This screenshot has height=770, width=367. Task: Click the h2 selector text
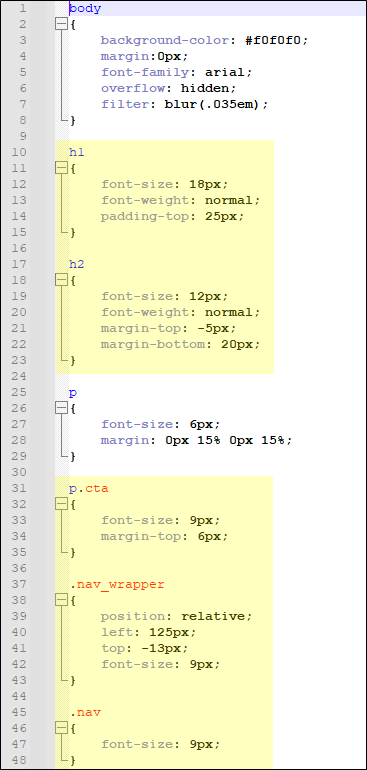coord(77,264)
